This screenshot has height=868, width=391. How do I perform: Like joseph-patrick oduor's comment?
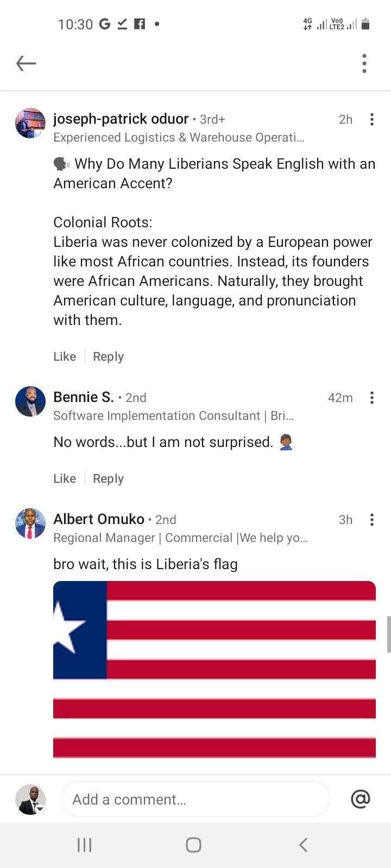pos(65,356)
